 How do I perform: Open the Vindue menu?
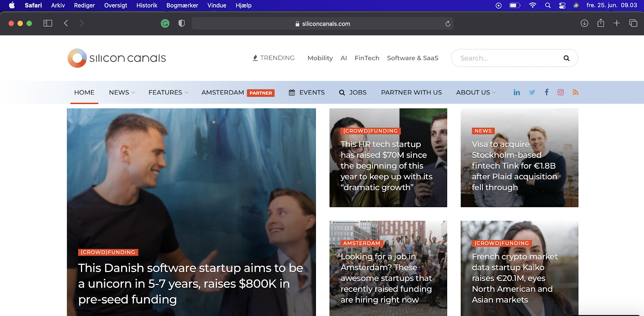point(217,5)
